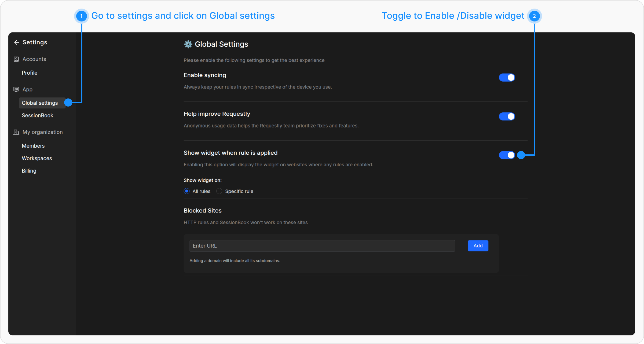Viewport: 644px width, 344px height.
Task: Click the Add button for blocked sites
Action: pos(478,246)
